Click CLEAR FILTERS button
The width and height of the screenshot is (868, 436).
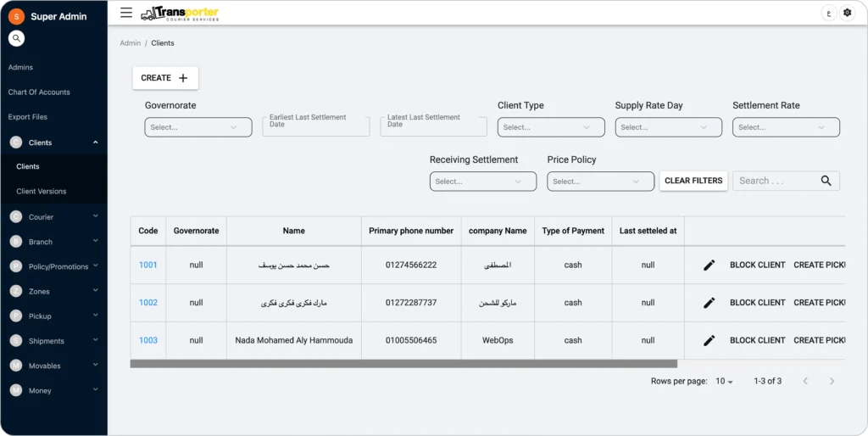click(693, 181)
